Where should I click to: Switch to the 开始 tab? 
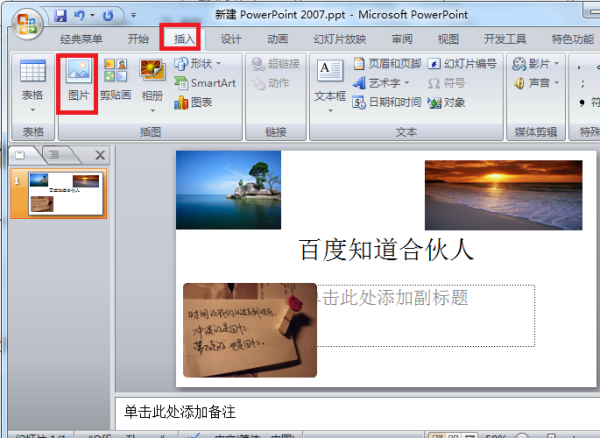(x=138, y=39)
